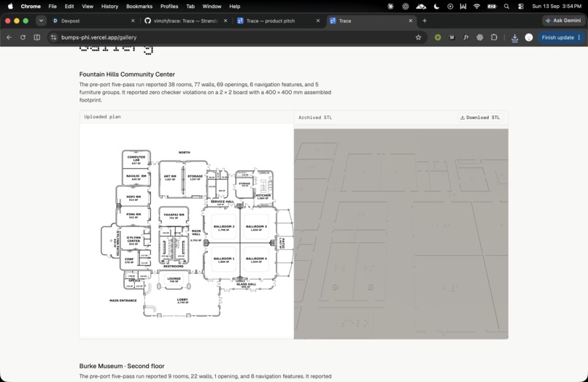Click the uploaded floor plan image

pyautogui.click(x=187, y=231)
